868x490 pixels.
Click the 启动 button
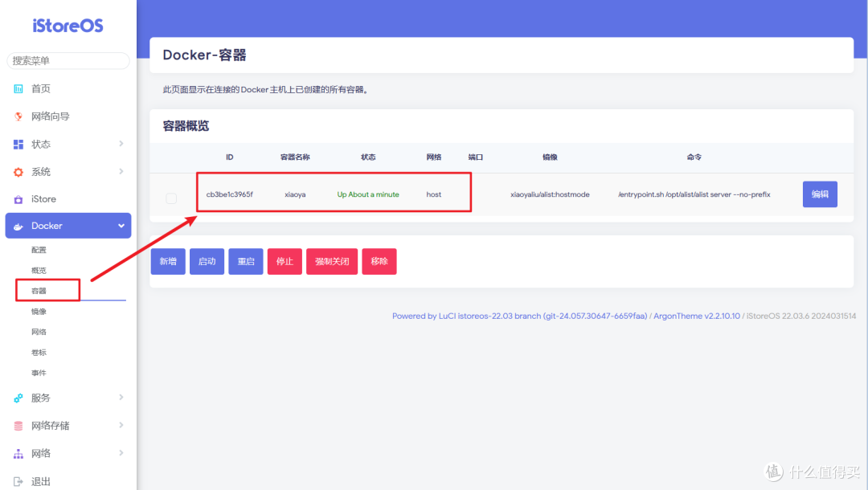click(x=207, y=261)
